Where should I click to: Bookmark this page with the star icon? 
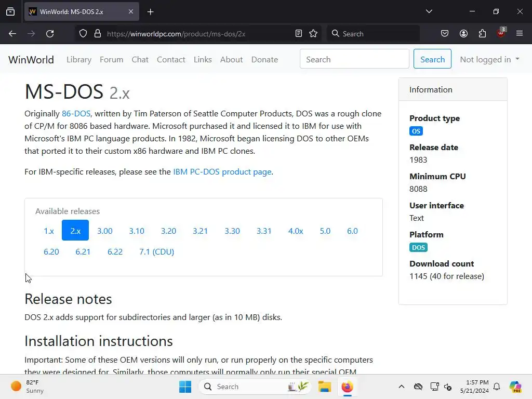(x=313, y=34)
